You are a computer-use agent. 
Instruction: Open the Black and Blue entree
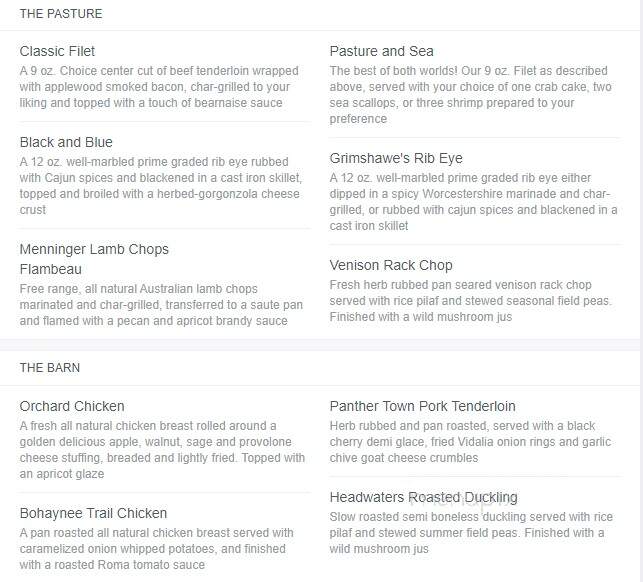(66, 142)
